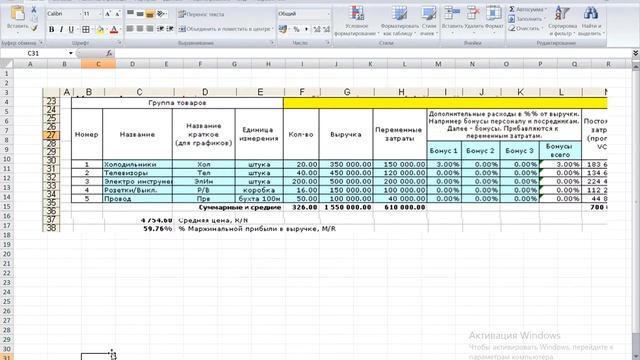Increase cell indent
This screenshot has width=640, height=360.
pos(170,29)
